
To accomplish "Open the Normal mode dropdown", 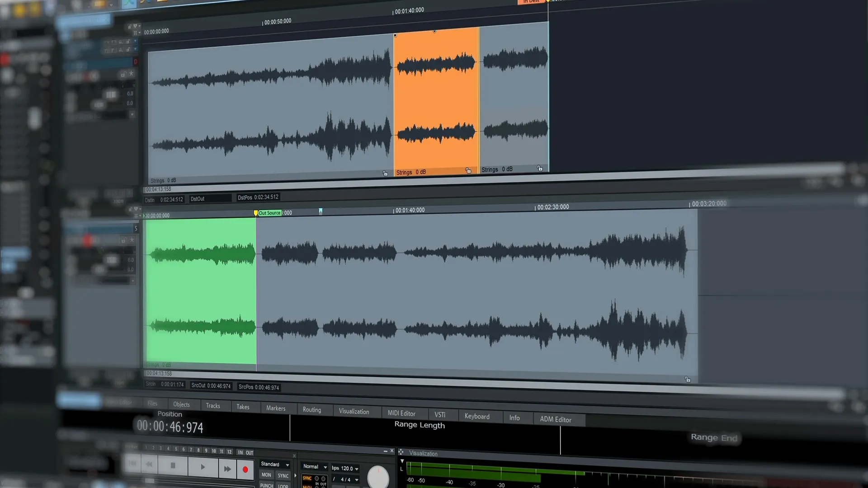I will [315, 467].
